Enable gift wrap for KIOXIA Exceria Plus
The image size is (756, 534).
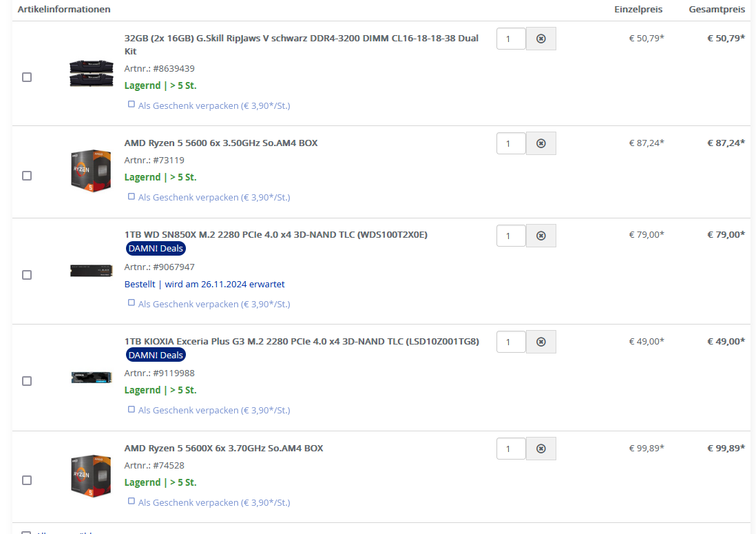pyautogui.click(x=131, y=409)
